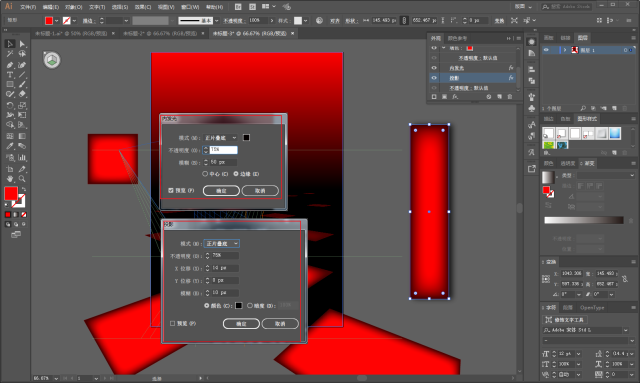Select the Direct Selection tool
This screenshot has width=640, height=383.
pyautogui.click(x=22, y=44)
